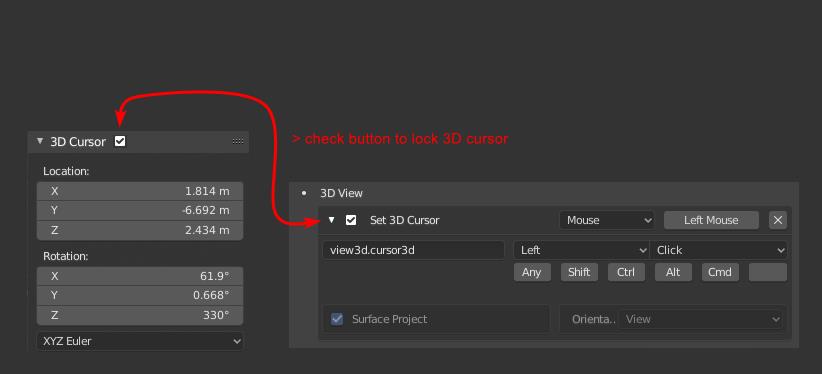Click the Rotation Y field 0.668°
Viewport: 822px width, 374px height.
pyautogui.click(x=140, y=296)
